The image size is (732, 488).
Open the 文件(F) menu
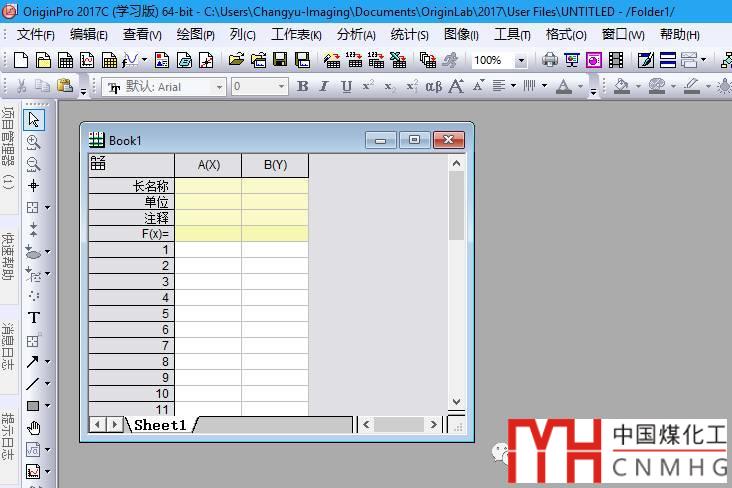35,35
